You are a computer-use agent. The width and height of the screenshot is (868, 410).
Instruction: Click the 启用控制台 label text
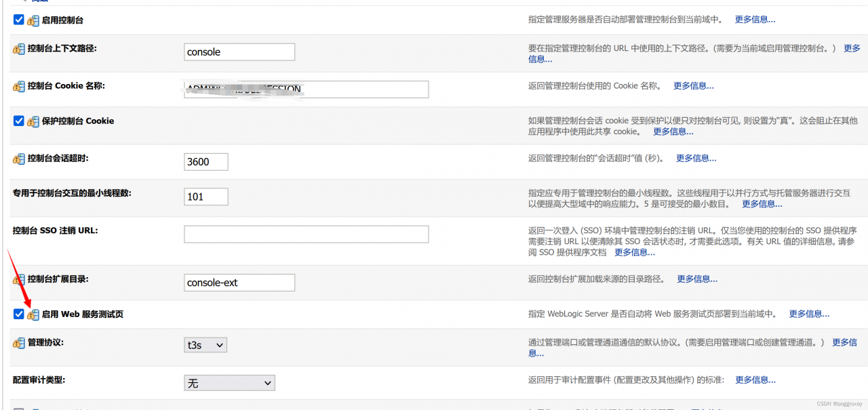[x=62, y=20]
